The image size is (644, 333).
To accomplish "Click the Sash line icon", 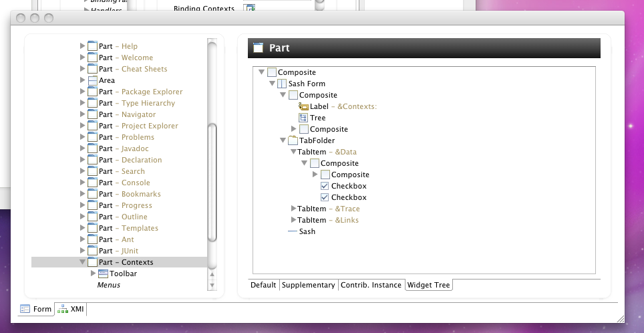I will [x=293, y=231].
